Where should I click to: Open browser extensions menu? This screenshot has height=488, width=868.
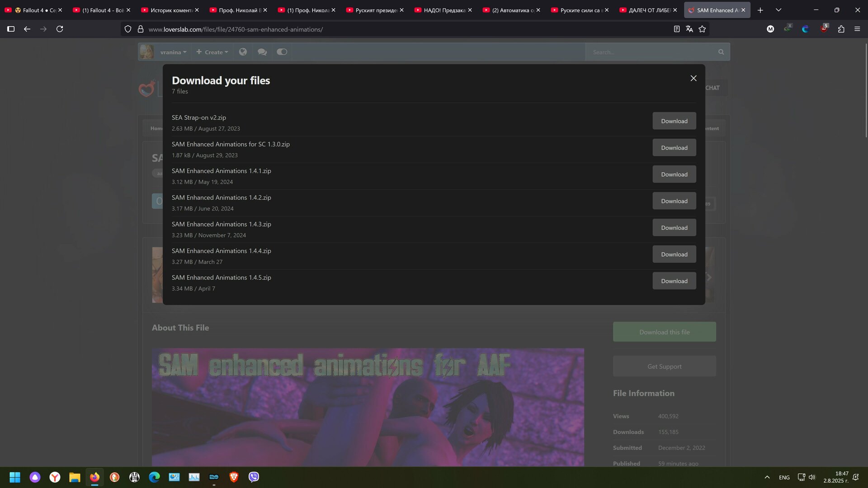point(841,29)
